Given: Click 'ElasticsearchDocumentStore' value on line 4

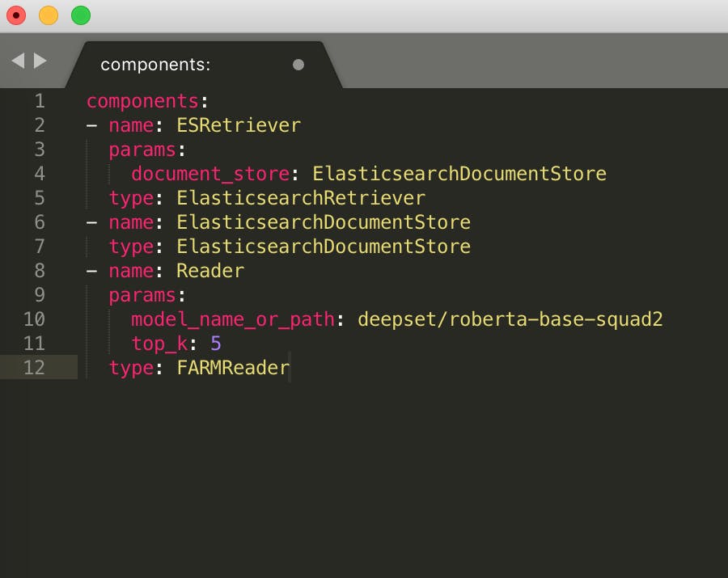Looking at the screenshot, I should click(x=459, y=174).
